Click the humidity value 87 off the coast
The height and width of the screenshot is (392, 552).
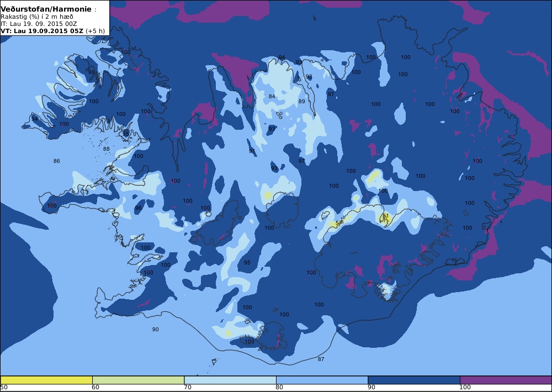click(321, 359)
